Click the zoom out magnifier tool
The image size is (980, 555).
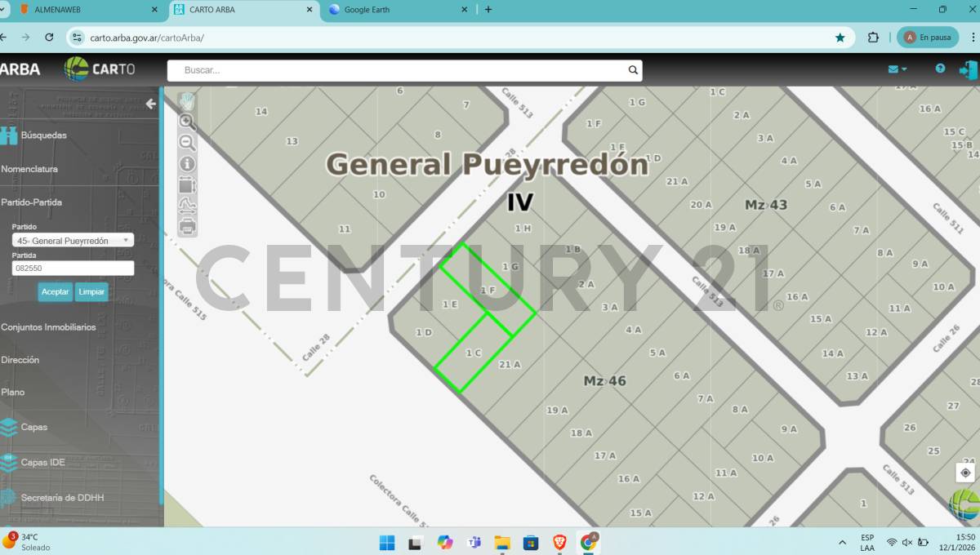pos(187,143)
